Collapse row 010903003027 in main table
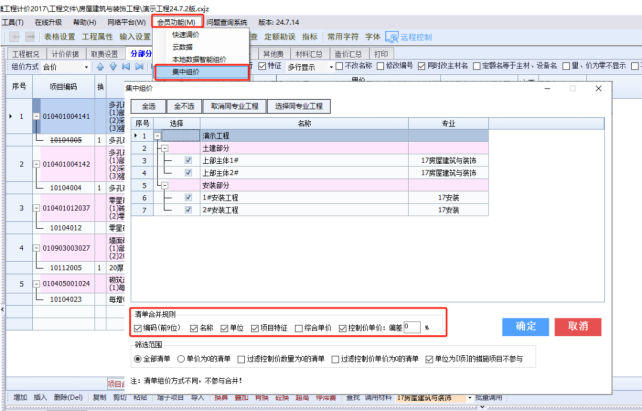 (x=36, y=248)
